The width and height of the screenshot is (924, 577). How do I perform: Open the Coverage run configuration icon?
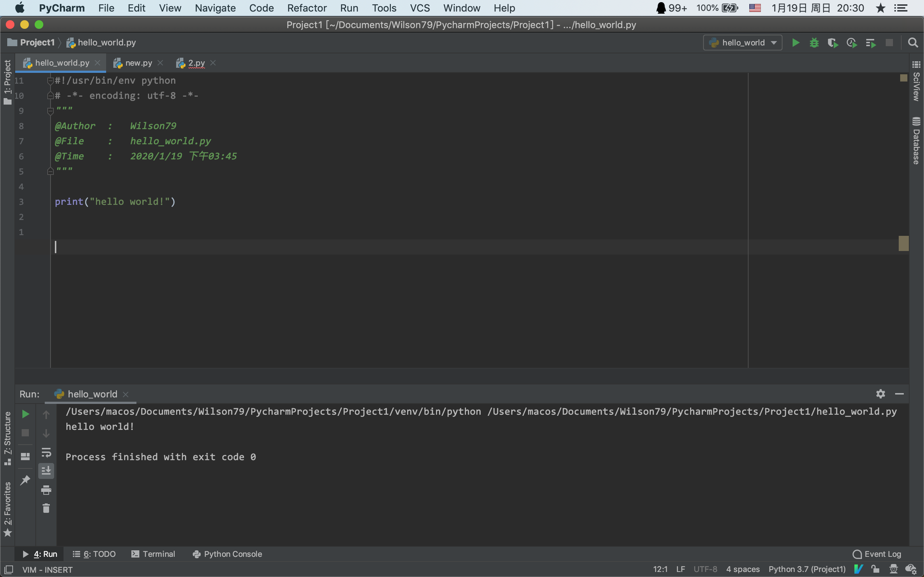click(x=832, y=43)
